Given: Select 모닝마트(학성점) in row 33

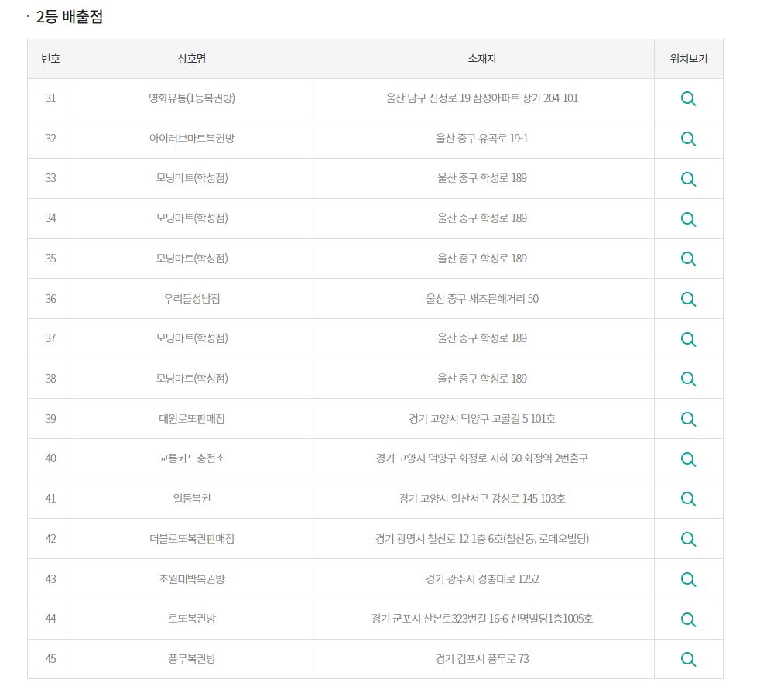Looking at the screenshot, I should coord(191,177).
